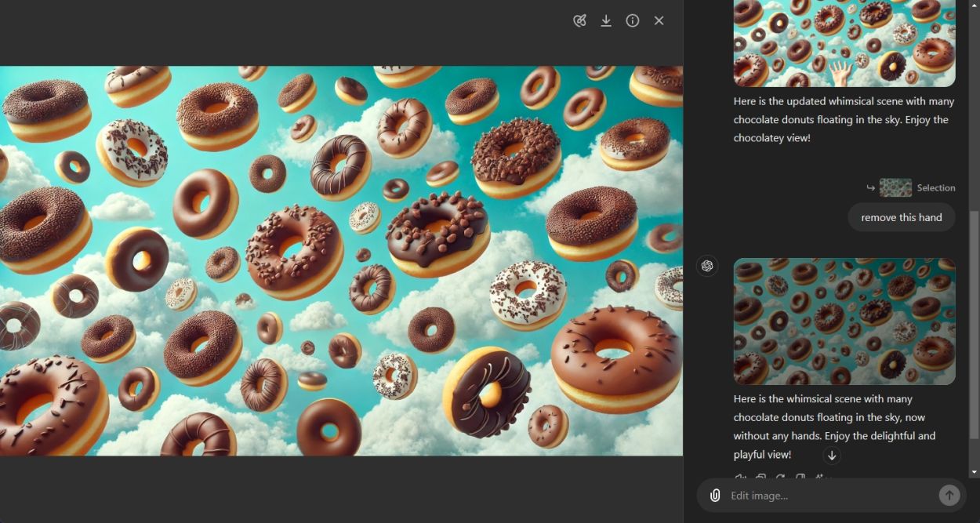This screenshot has height=523, width=980.
Task: Read the response aloud with the speaker icon
Action: click(x=739, y=478)
